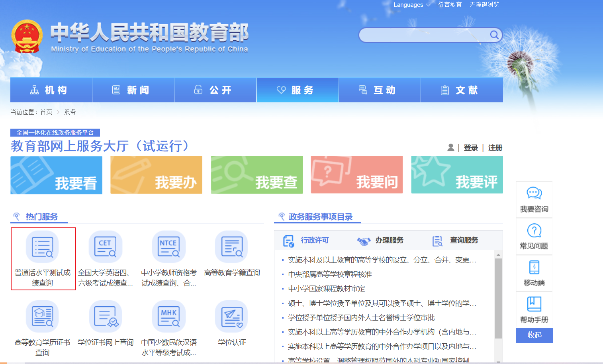Screen dimensions: 603x364
Task: Open 中外合作办学机构 list item
Action: [382, 332]
